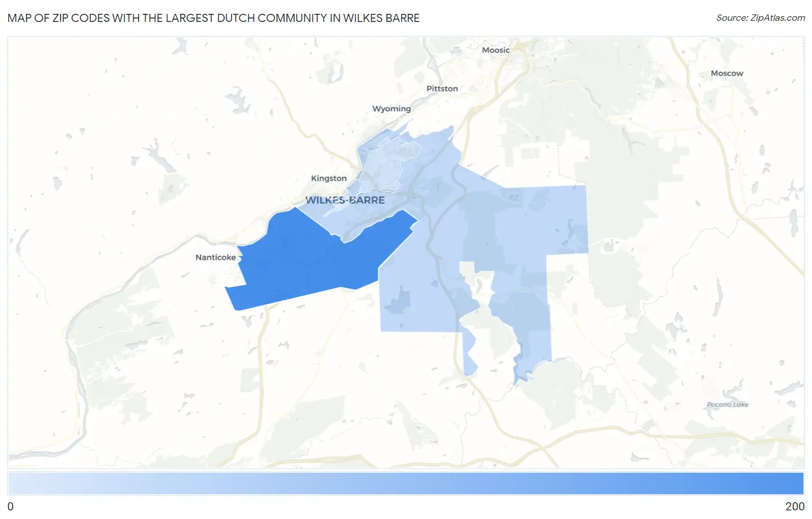Click the legend maximum value 200
Screen dimensions: 812x519
click(795, 506)
